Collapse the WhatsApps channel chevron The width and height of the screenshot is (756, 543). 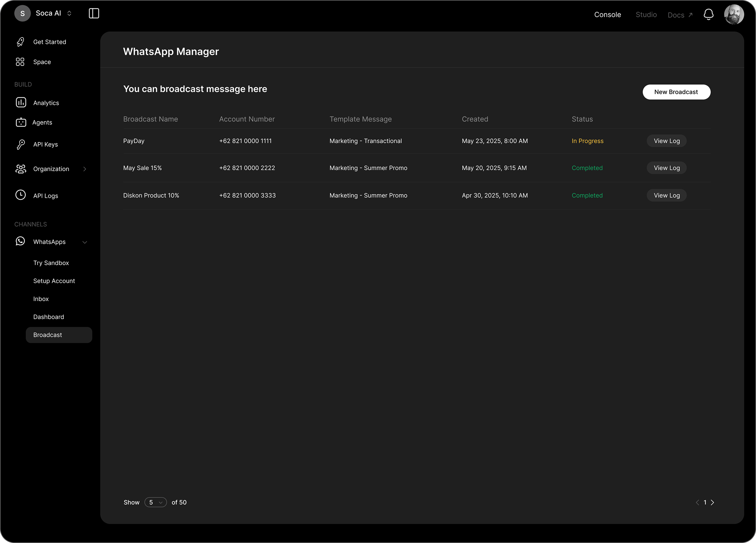(85, 242)
